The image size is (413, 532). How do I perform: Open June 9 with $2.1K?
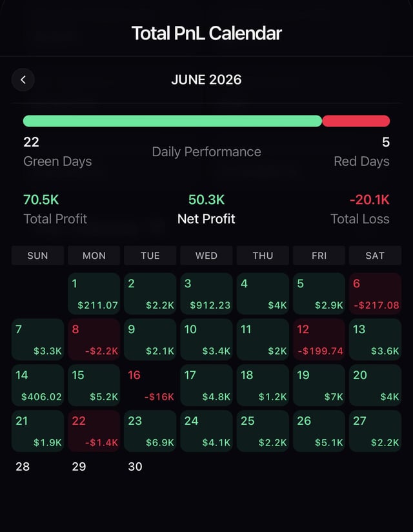[x=150, y=340]
